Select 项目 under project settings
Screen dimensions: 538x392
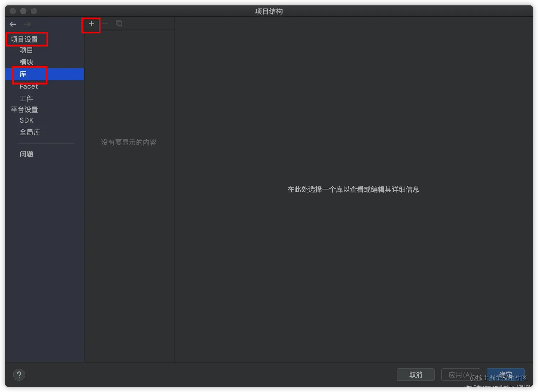pyautogui.click(x=26, y=50)
